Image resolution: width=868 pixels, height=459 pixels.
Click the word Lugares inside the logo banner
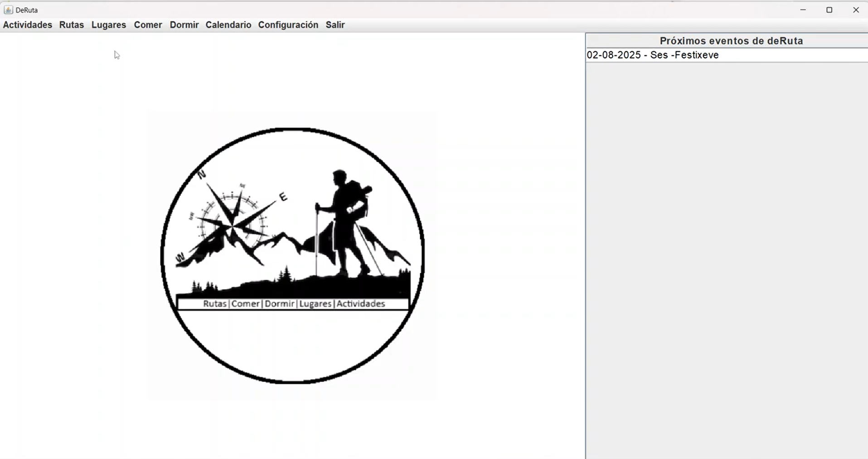(315, 304)
